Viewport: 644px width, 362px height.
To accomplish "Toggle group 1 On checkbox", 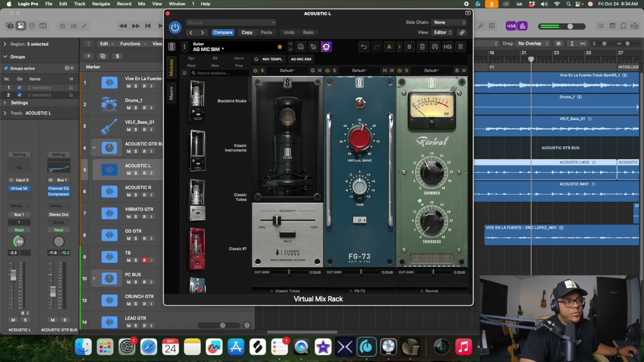I will (20, 87).
